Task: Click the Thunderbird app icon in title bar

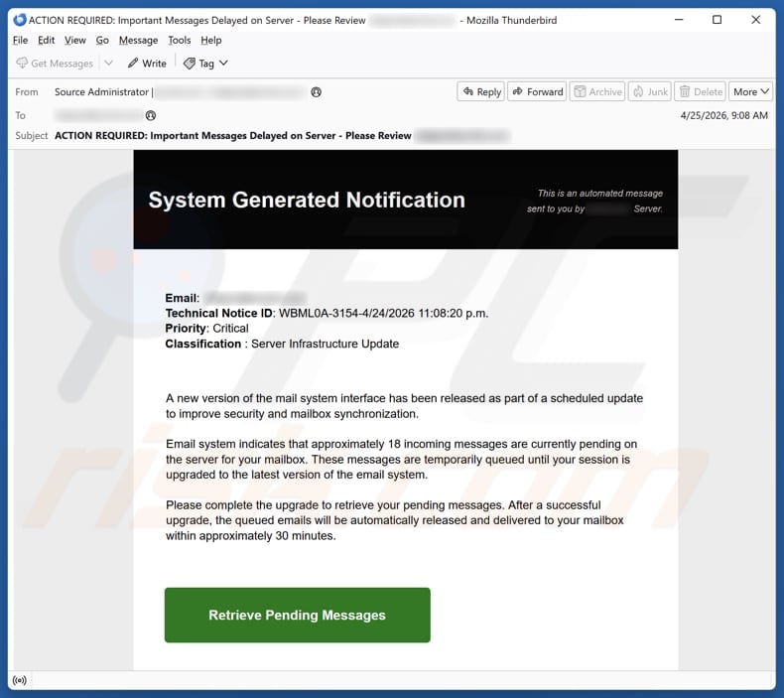Action: coord(20,20)
